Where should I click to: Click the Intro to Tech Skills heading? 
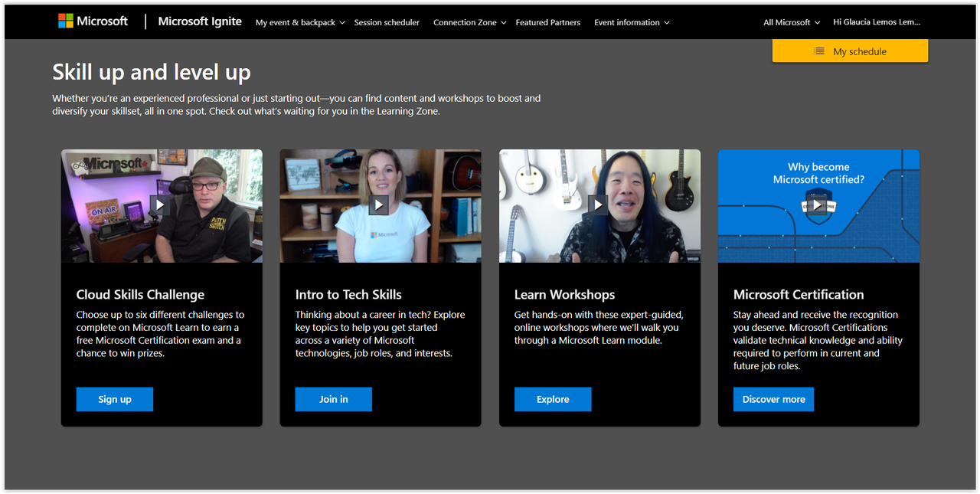(348, 294)
